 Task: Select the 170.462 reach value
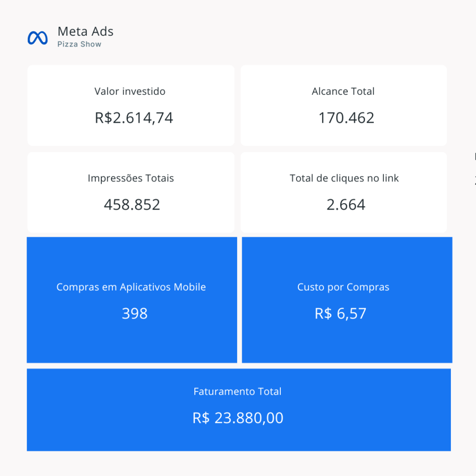pyautogui.click(x=346, y=118)
